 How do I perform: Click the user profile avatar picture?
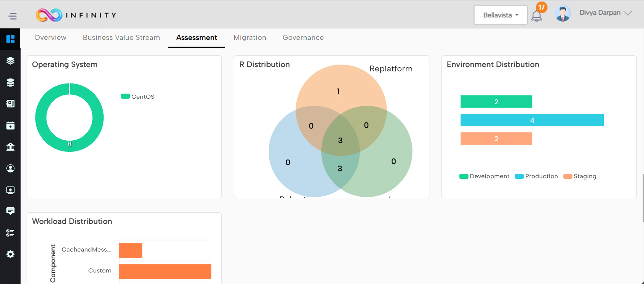click(x=562, y=14)
